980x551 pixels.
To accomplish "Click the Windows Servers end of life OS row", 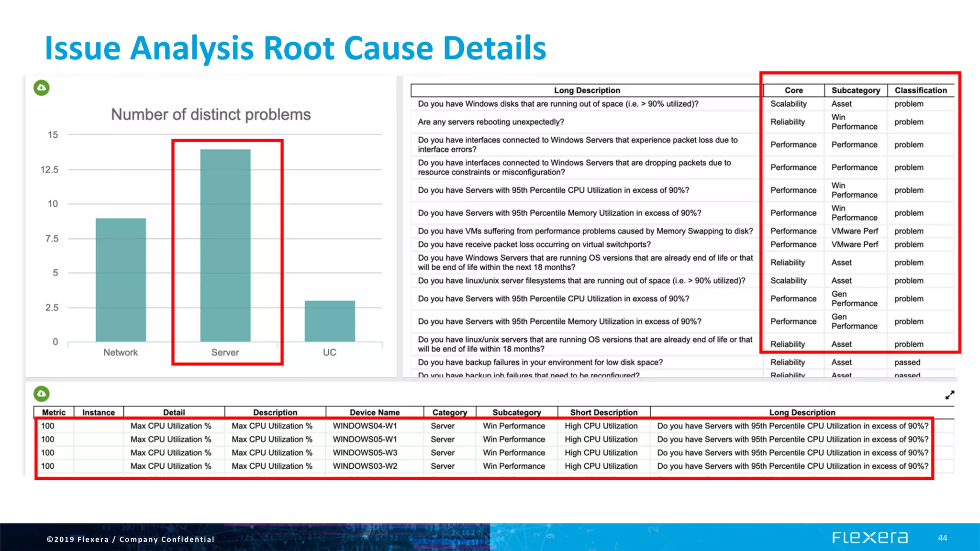I will pyautogui.click(x=682, y=263).
